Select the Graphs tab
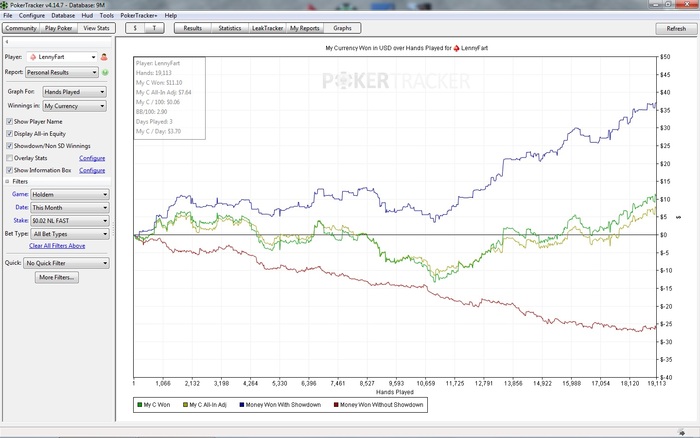 tap(342, 28)
